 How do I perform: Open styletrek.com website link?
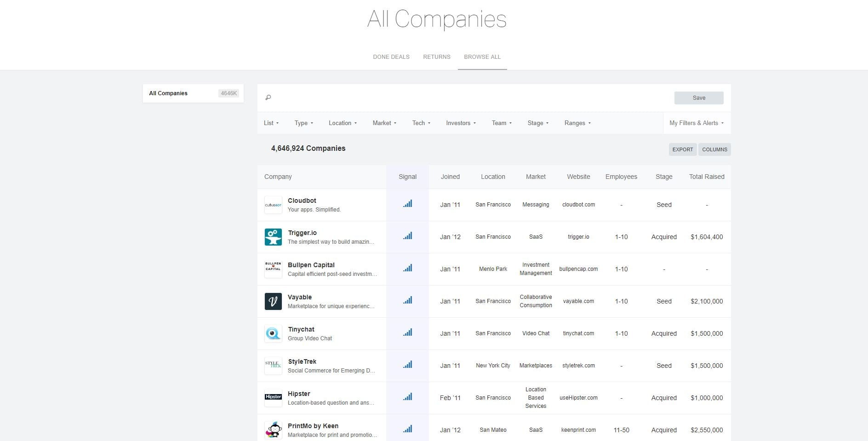tap(578, 366)
